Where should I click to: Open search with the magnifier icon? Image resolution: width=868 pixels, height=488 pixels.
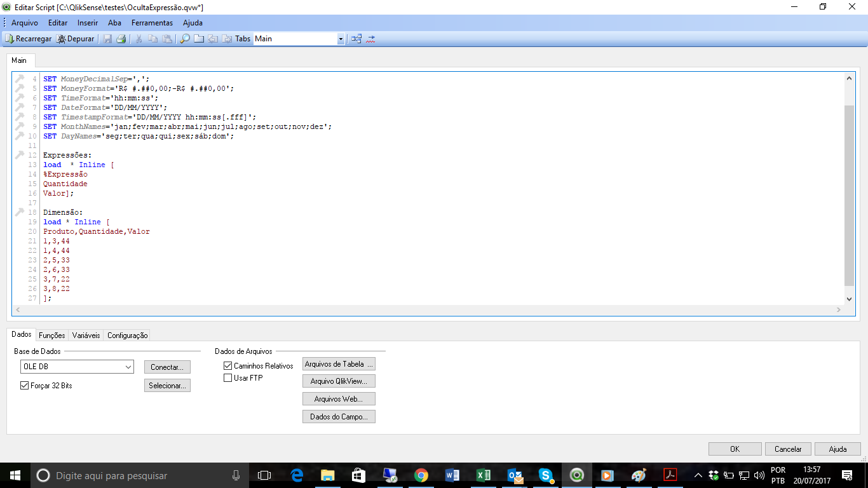pyautogui.click(x=185, y=39)
